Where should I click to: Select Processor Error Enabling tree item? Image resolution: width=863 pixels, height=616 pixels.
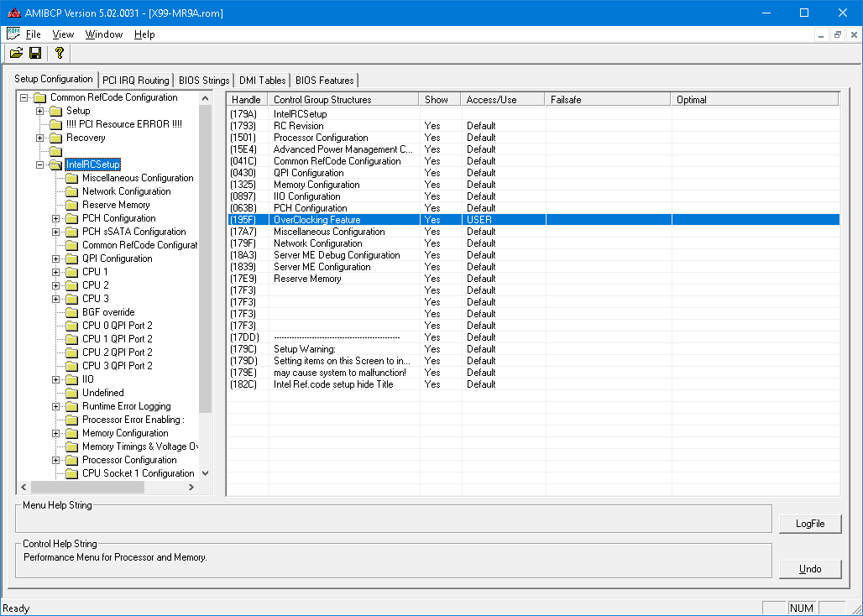coord(133,420)
